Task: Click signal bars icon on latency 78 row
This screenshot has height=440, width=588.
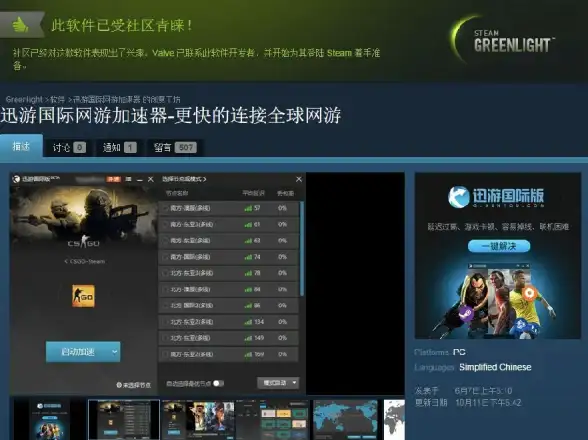Action: pyautogui.click(x=248, y=273)
